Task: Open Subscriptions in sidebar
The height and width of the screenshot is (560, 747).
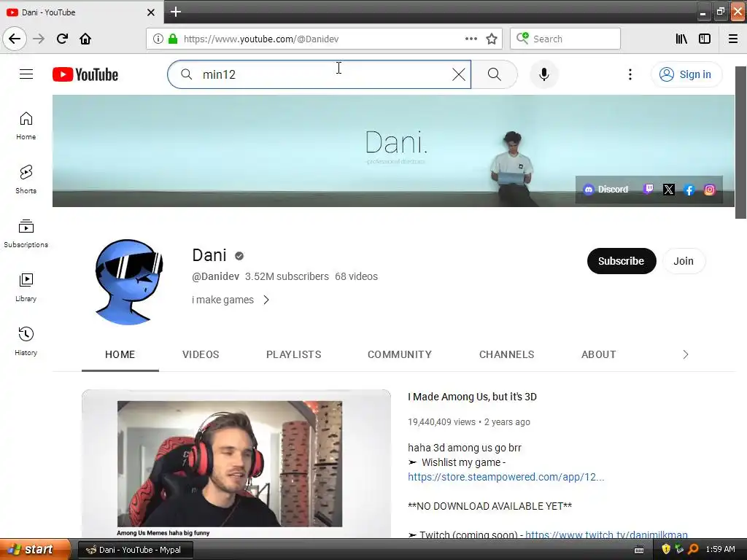Action: click(x=26, y=233)
